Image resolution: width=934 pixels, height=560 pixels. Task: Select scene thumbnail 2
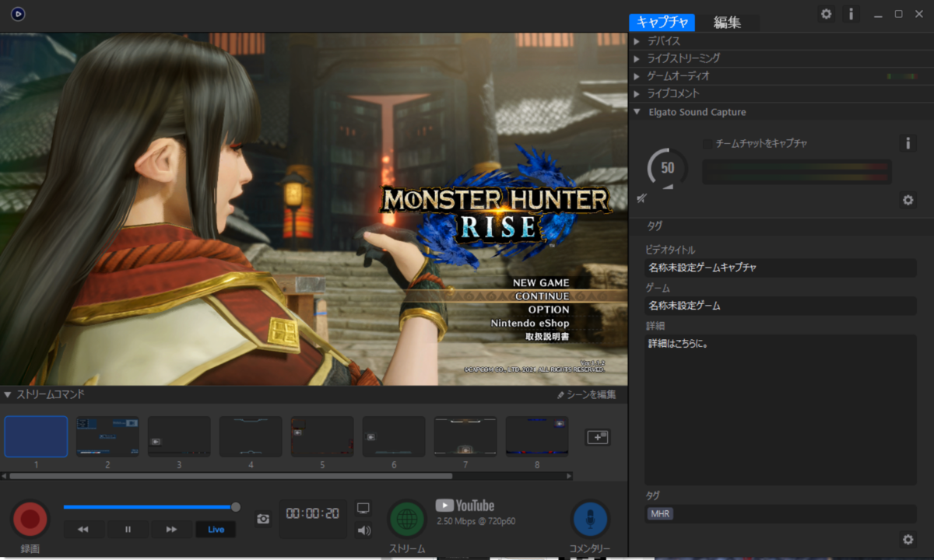[x=107, y=436]
